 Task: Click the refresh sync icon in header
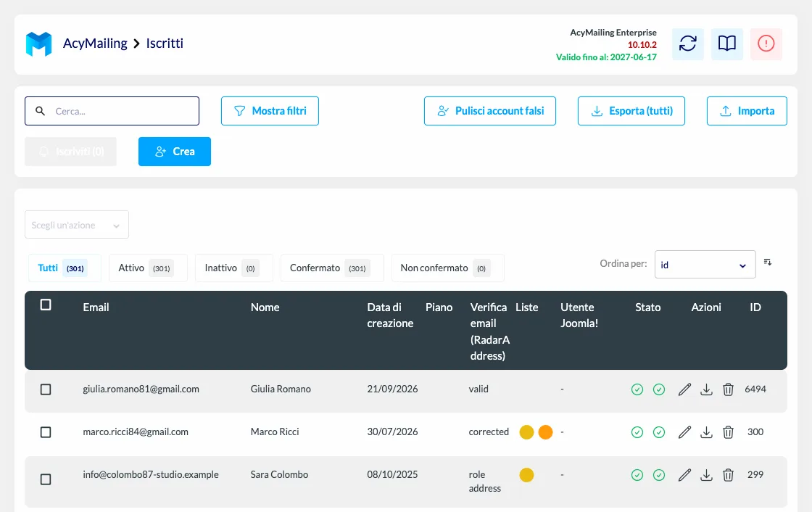pos(688,44)
